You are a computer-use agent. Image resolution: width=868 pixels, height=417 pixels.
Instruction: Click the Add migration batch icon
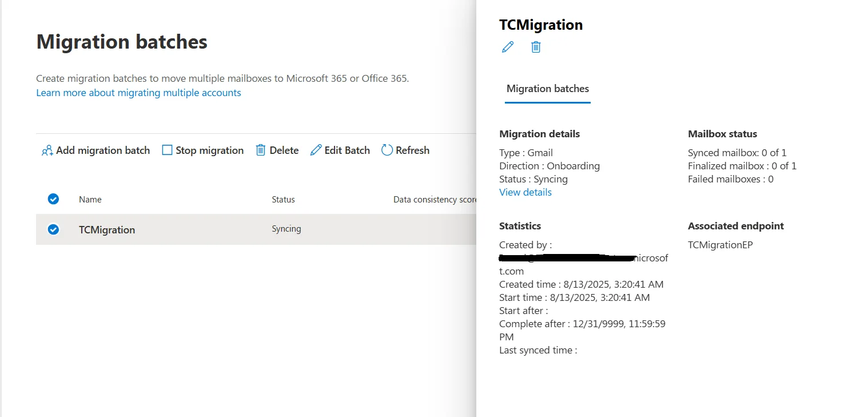pyautogui.click(x=47, y=150)
